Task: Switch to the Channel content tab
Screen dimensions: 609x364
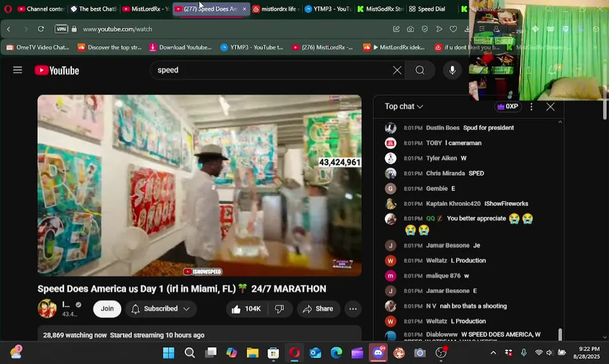Action: coord(41,9)
